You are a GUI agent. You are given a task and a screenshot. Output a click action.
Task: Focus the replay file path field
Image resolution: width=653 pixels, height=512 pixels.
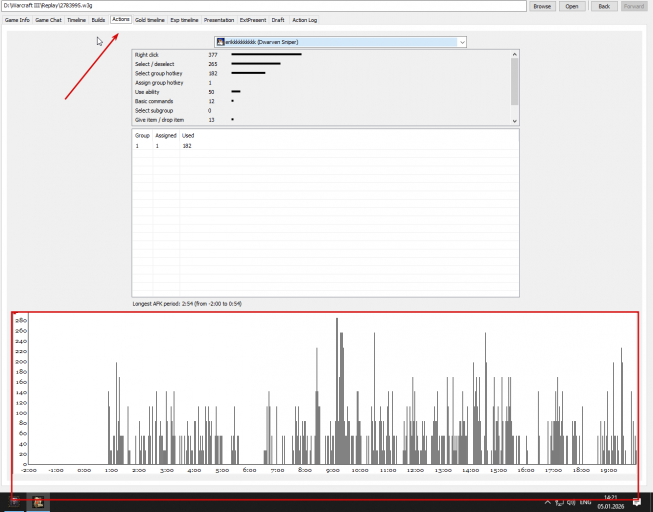click(264, 6)
